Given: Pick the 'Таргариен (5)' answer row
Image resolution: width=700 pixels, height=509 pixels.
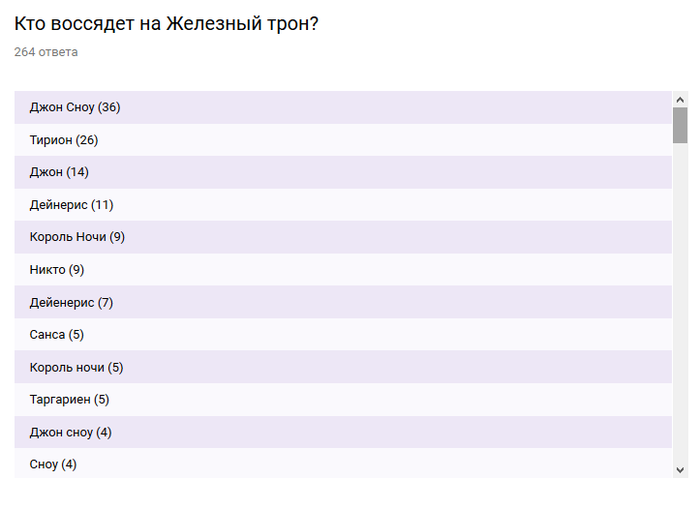Looking at the screenshot, I should coord(343,400).
